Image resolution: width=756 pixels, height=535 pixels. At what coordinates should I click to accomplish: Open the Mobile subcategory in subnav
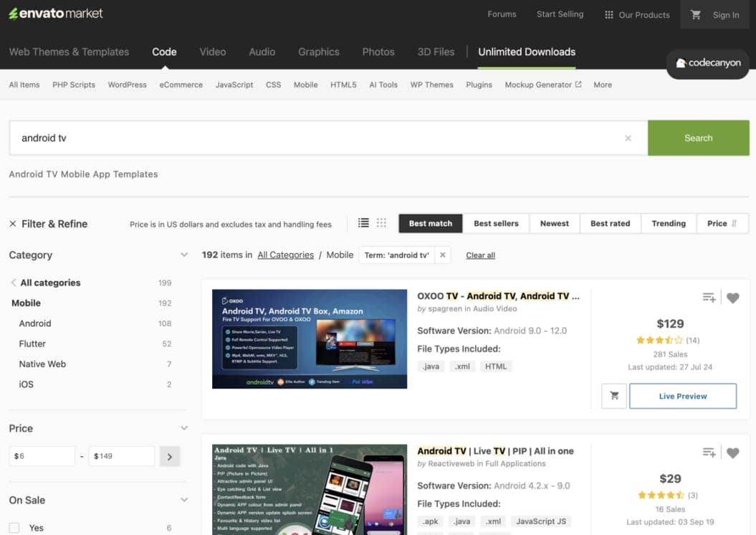pyautogui.click(x=306, y=85)
